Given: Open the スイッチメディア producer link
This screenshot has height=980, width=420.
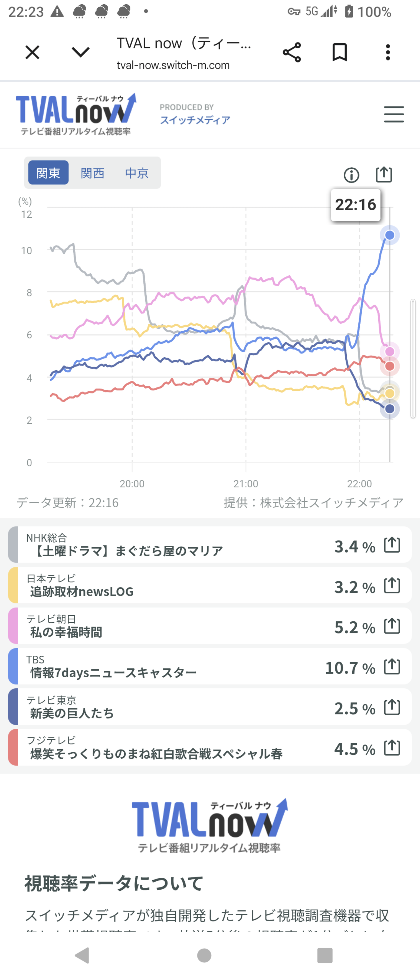Looking at the screenshot, I should point(195,120).
